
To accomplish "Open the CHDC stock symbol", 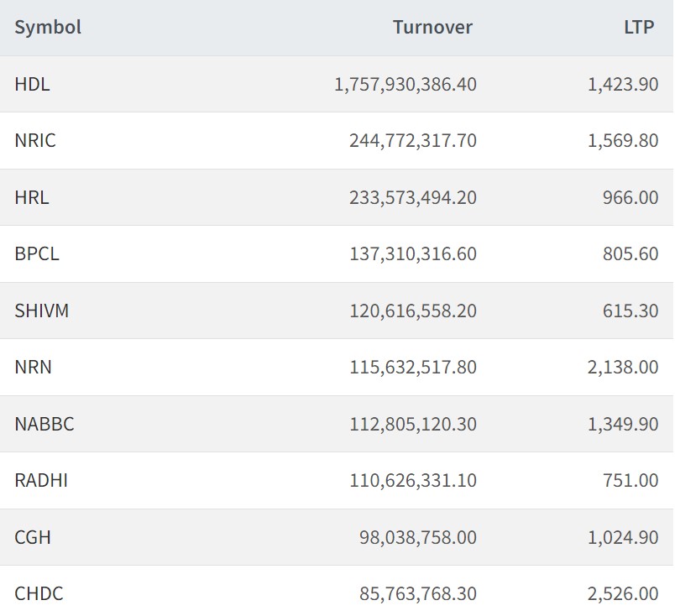I will pyautogui.click(x=39, y=593).
